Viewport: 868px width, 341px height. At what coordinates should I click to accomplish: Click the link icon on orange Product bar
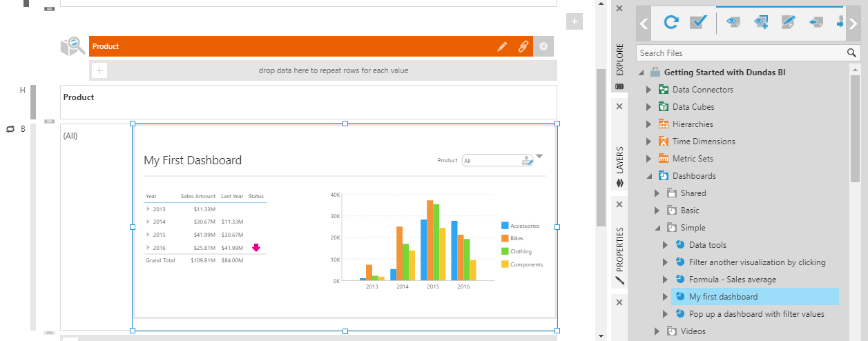pyautogui.click(x=523, y=46)
